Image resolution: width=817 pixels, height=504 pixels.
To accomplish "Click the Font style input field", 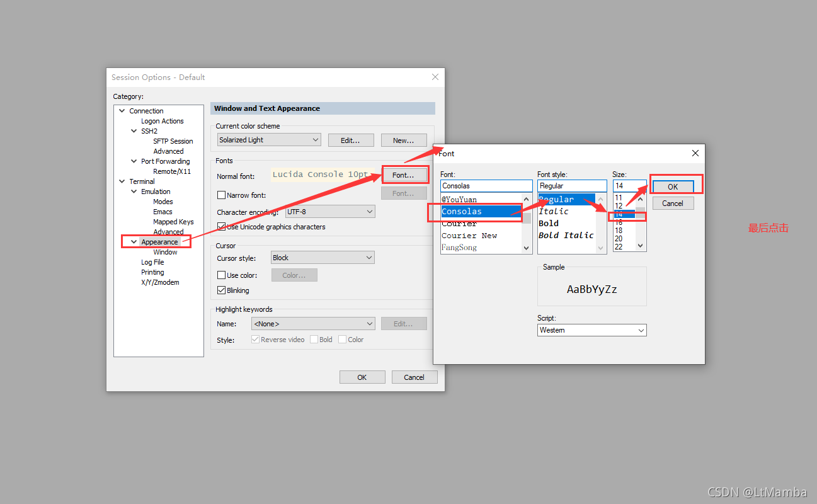I will pyautogui.click(x=572, y=186).
